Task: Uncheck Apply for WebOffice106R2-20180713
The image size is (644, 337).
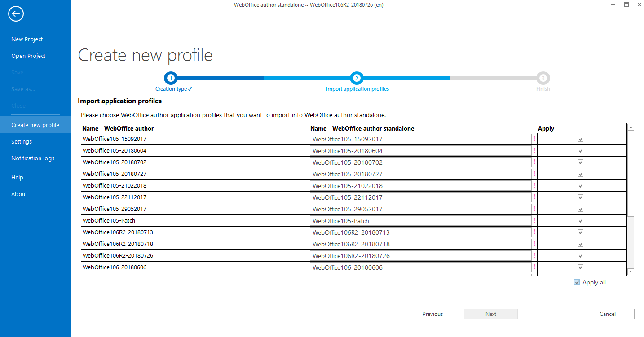Action: (580, 232)
